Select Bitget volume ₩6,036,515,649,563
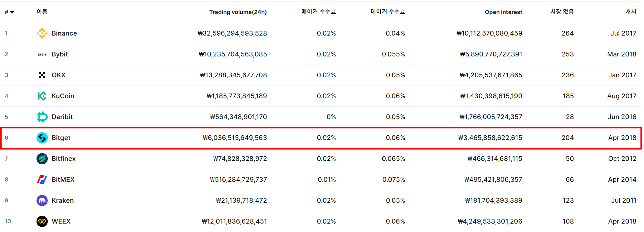 point(235,138)
